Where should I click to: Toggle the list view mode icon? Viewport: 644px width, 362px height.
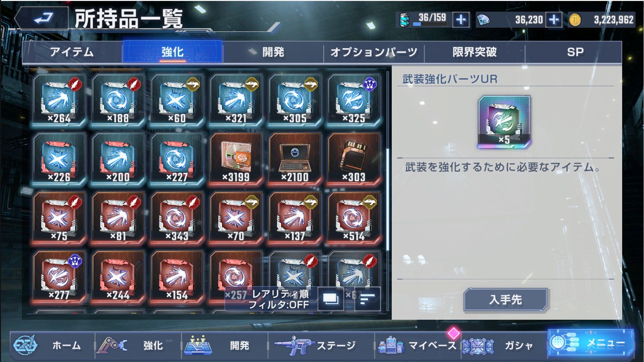(x=331, y=298)
